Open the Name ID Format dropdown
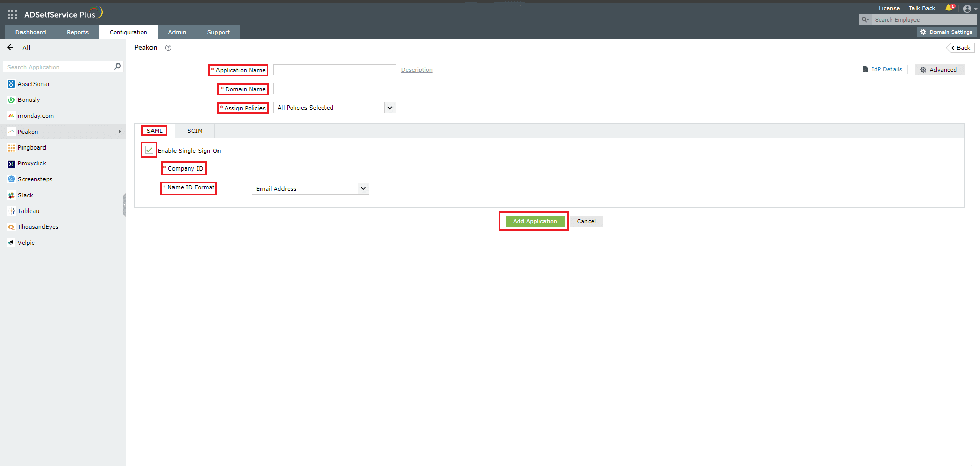This screenshot has width=980, height=466. (x=311, y=188)
